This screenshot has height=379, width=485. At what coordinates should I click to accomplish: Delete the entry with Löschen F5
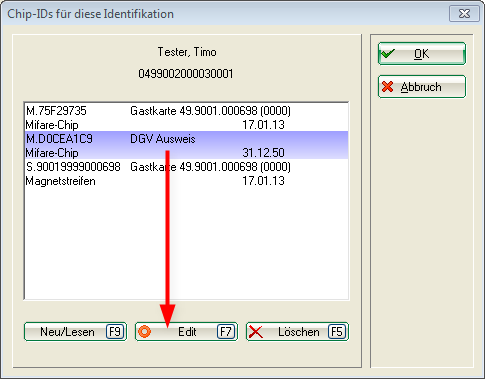(x=297, y=332)
